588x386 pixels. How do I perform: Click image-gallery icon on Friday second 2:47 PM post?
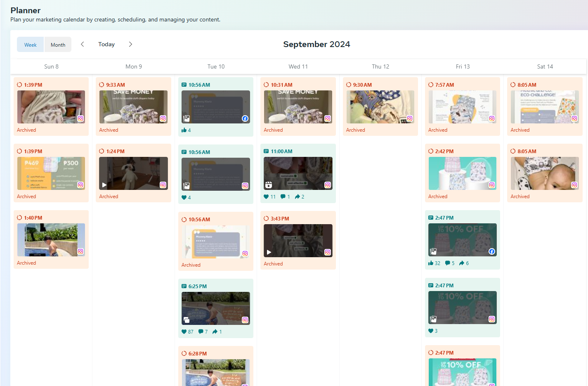pos(433,319)
